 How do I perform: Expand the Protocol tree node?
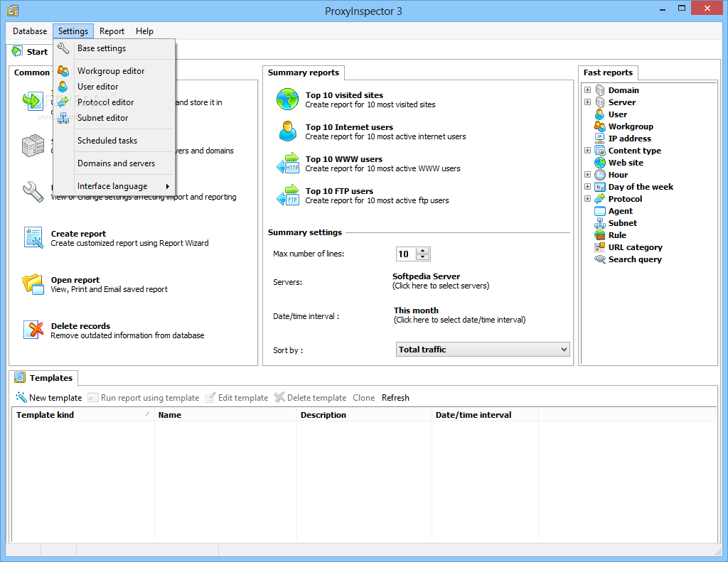tap(587, 199)
